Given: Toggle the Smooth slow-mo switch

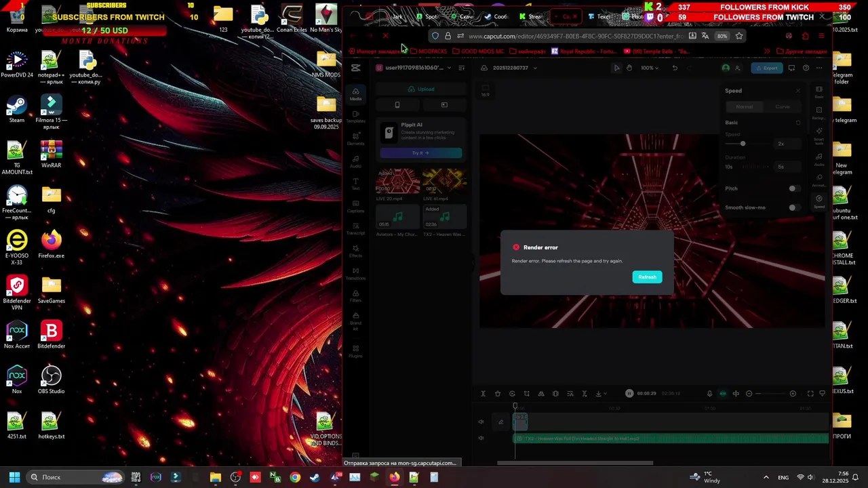Looking at the screenshot, I should pyautogui.click(x=794, y=207).
